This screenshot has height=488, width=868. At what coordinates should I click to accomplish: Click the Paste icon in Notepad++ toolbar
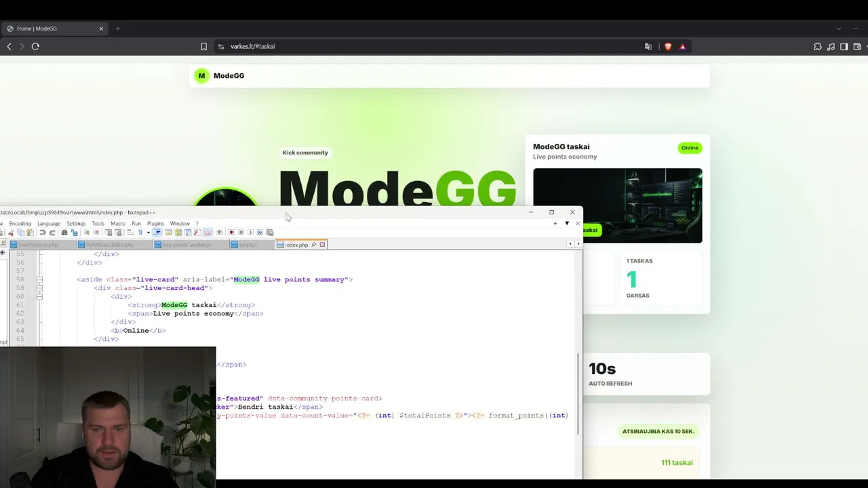point(30,232)
